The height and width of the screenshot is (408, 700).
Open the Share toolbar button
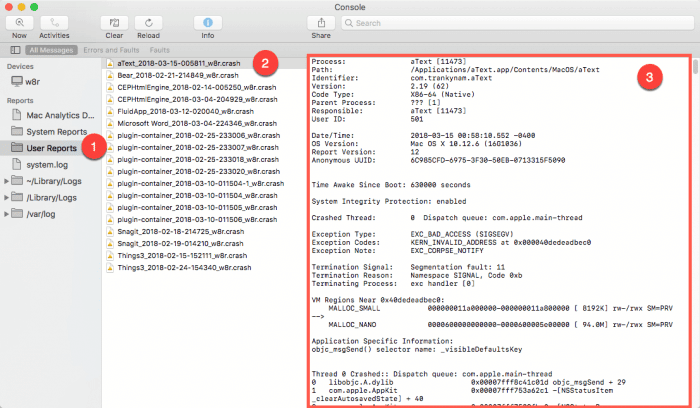pyautogui.click(x=321, y=23)
